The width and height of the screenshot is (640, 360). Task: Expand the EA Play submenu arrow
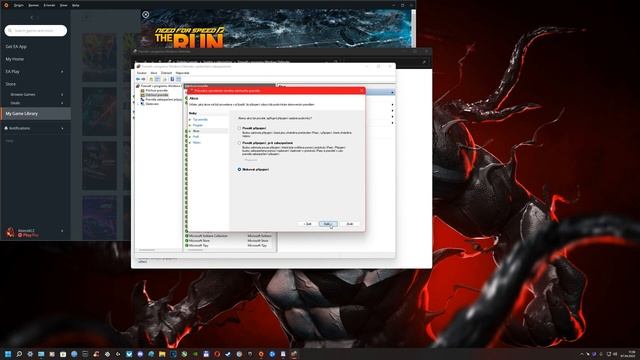tap(62, 71)
